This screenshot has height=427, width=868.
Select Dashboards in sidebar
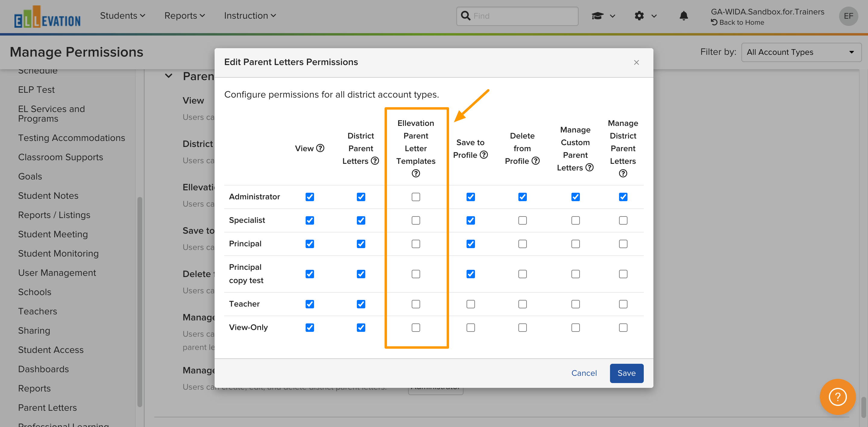coord(43,369)
